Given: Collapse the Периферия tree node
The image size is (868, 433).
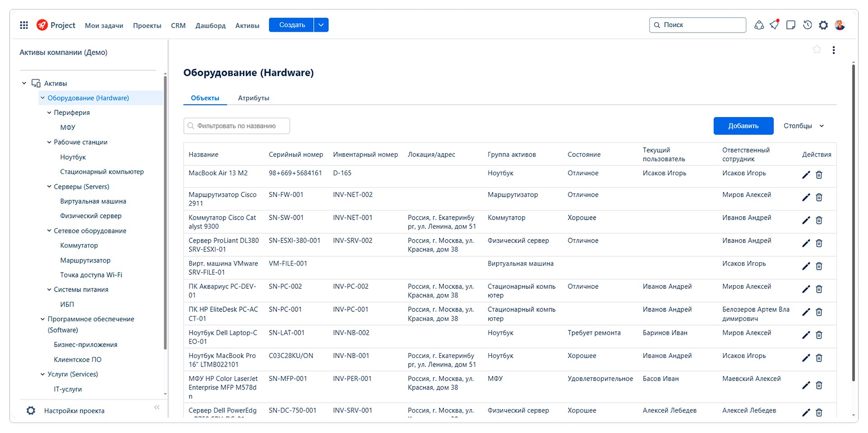Looking at the screenshot, I should coord(50,113).
